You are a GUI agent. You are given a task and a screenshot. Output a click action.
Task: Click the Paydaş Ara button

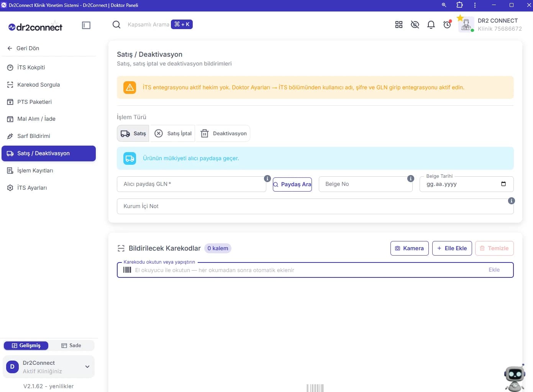(292, 184)
